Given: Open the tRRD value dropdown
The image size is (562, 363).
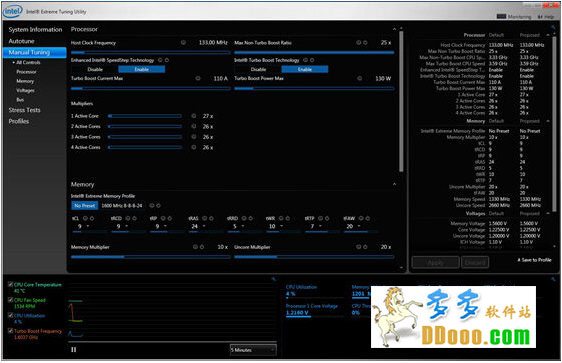Looking at the screenshot, I should click(x=243, y=226).
